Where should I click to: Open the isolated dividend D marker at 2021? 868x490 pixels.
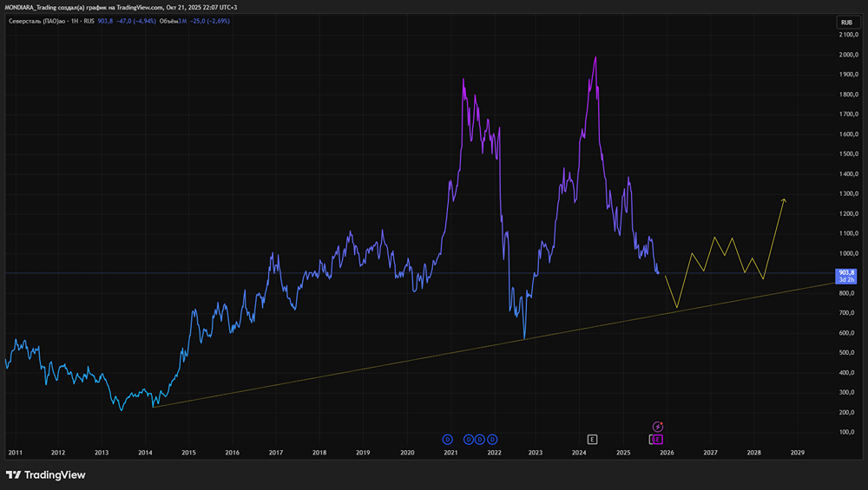click(x=447, y=440)
